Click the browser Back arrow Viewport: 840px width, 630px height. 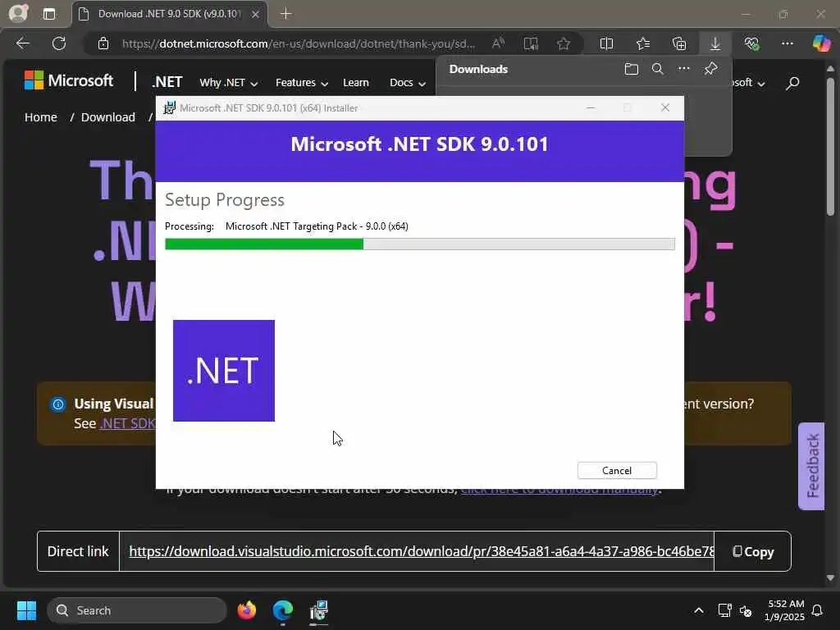coord(22,43)
